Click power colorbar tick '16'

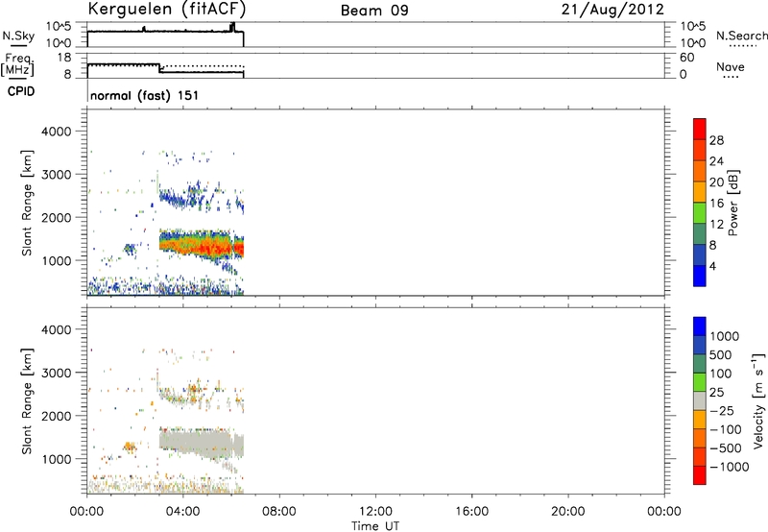click(x=716, y=204)
